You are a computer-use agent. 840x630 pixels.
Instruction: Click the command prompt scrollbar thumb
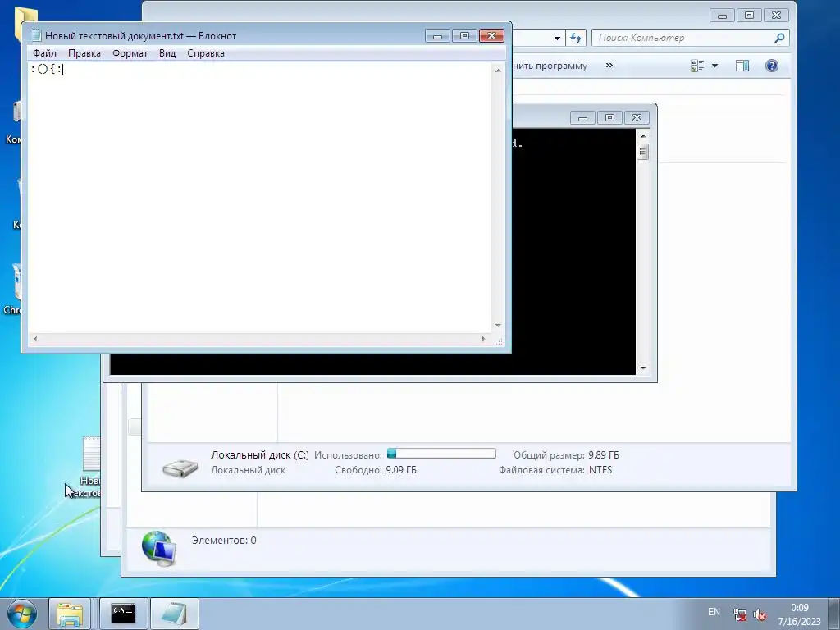point(643,152)
